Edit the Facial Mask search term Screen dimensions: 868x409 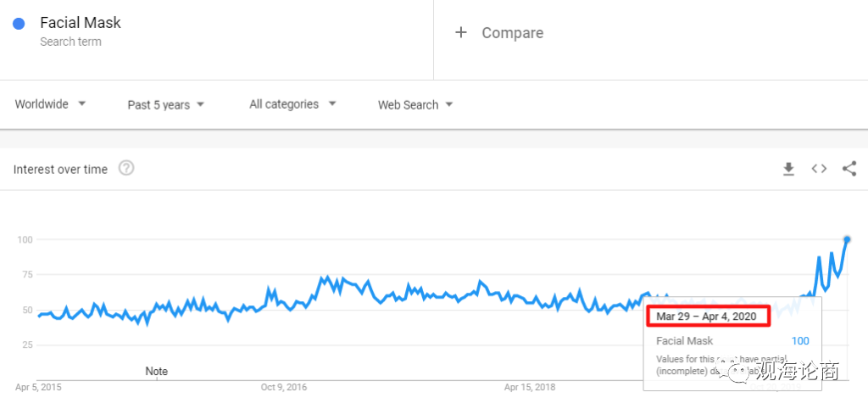pyautogui.click(x=81, y=23)
